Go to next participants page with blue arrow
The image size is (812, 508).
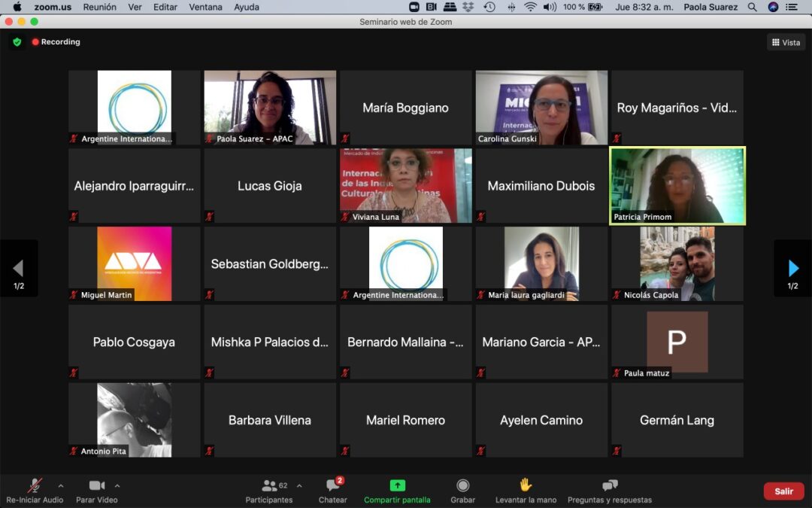pos(793,269)
